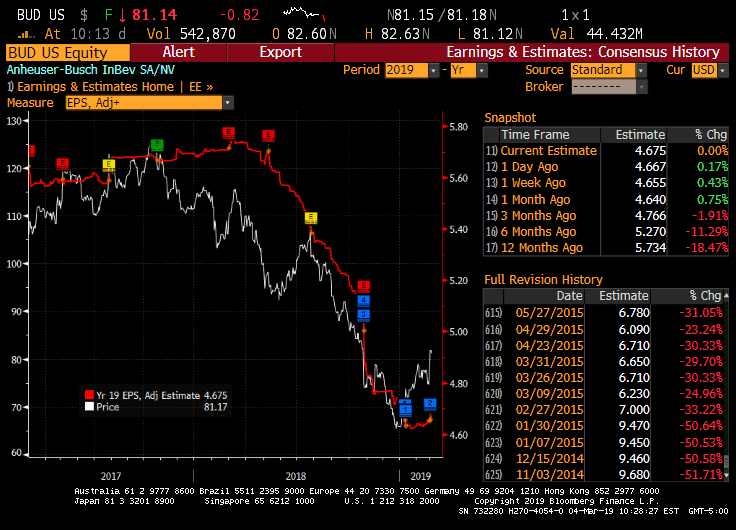The image size is (736, 530).
Task: Select the 3 Months Ago snapshot row
Action: (606, 215)
